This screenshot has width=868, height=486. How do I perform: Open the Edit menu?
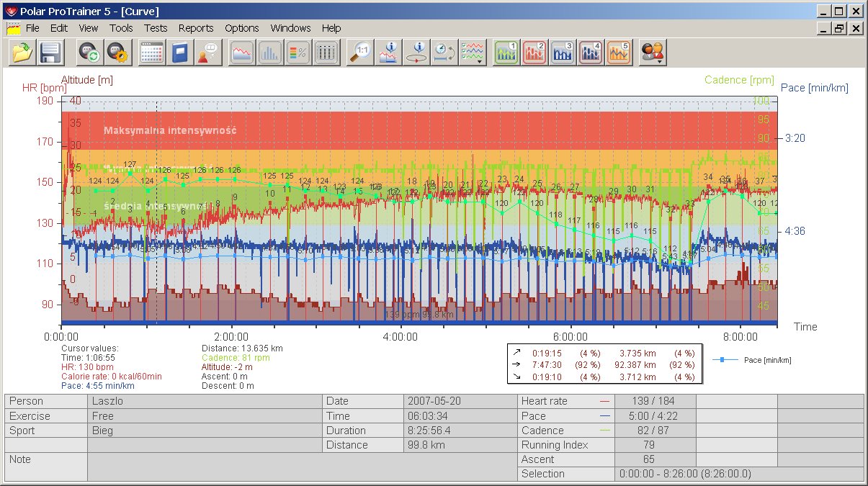[58, 28]
